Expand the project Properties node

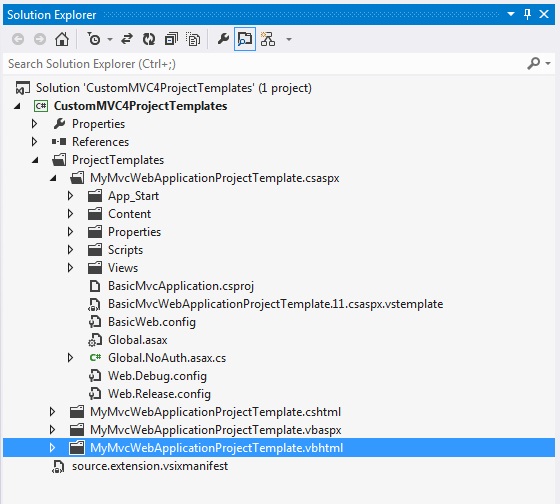coord(34,124)
